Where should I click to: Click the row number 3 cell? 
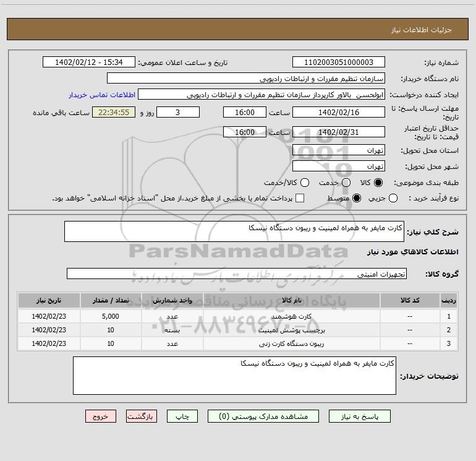(449, 343)
